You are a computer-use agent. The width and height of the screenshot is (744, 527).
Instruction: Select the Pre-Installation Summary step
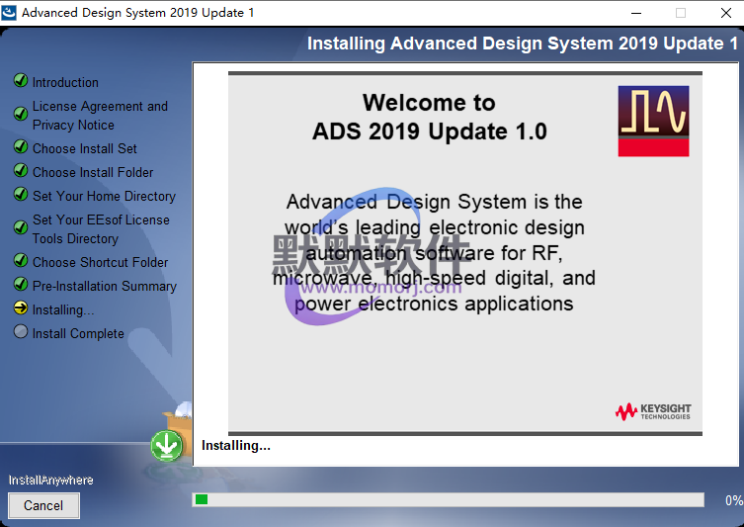104,286
